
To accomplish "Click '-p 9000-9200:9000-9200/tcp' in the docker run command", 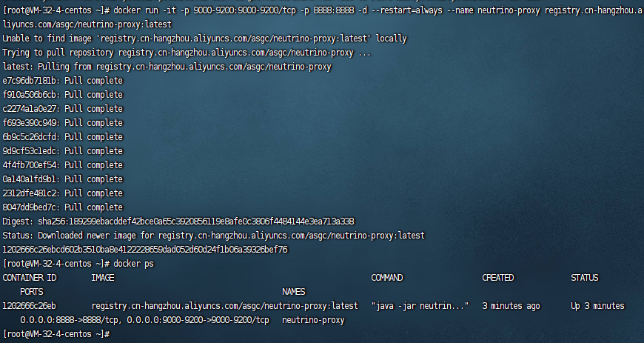I will 238,10.
